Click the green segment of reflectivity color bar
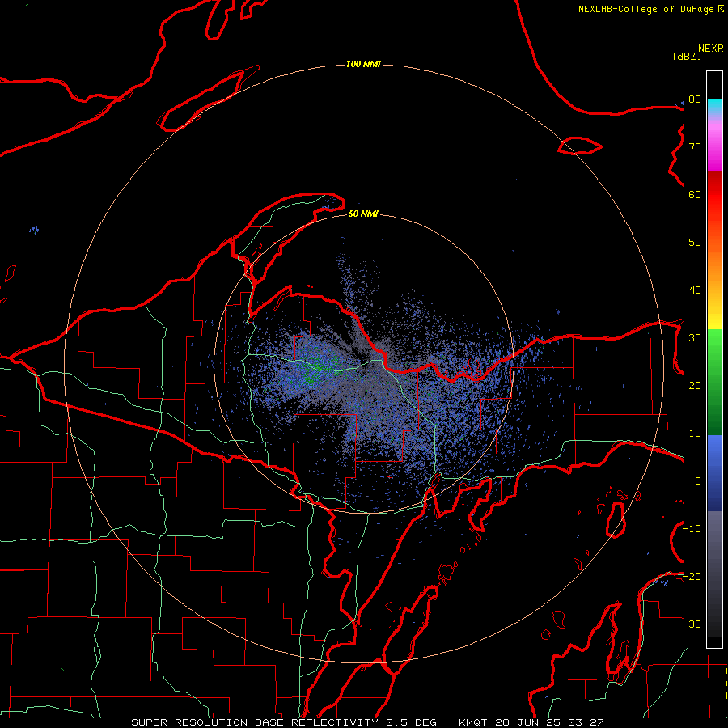This screenshot has height=728, width=728. pyautogui.click(x=714, y=382)
